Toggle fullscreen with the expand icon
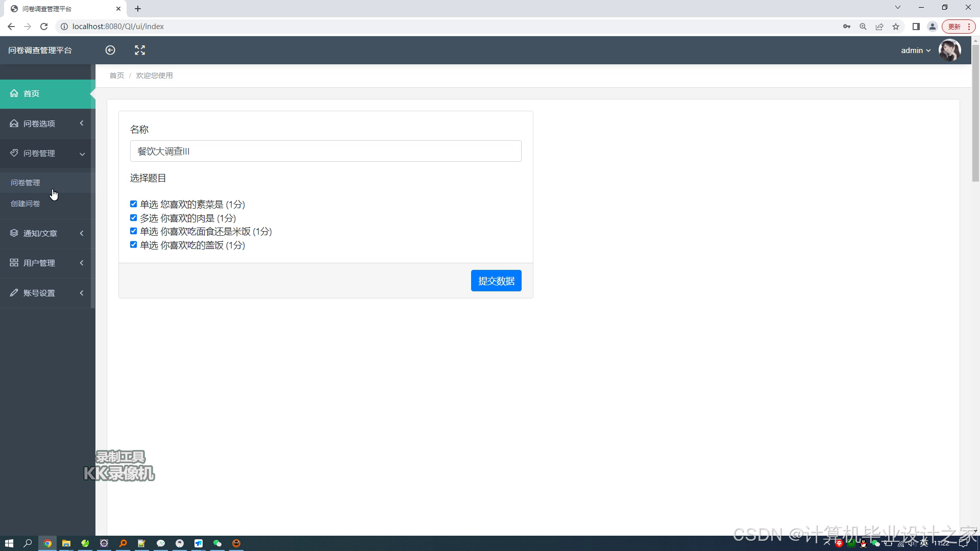The height and width of the screenshot is (551, 980). 140,50
